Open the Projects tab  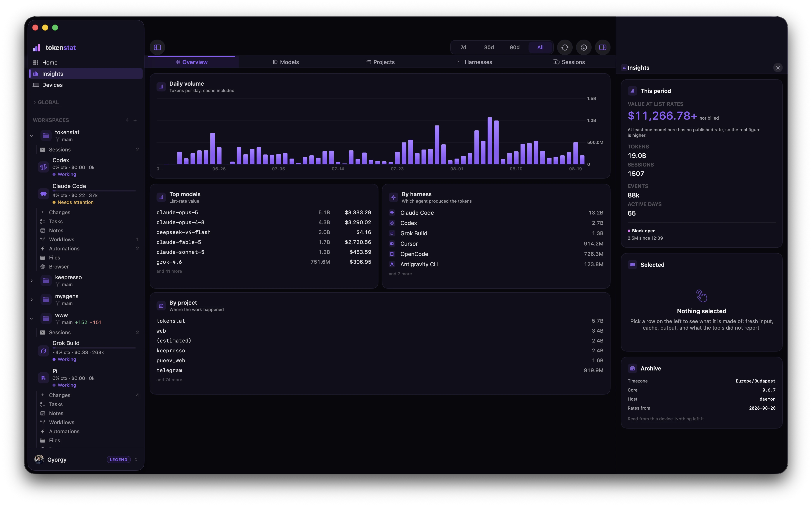(380, 62)
